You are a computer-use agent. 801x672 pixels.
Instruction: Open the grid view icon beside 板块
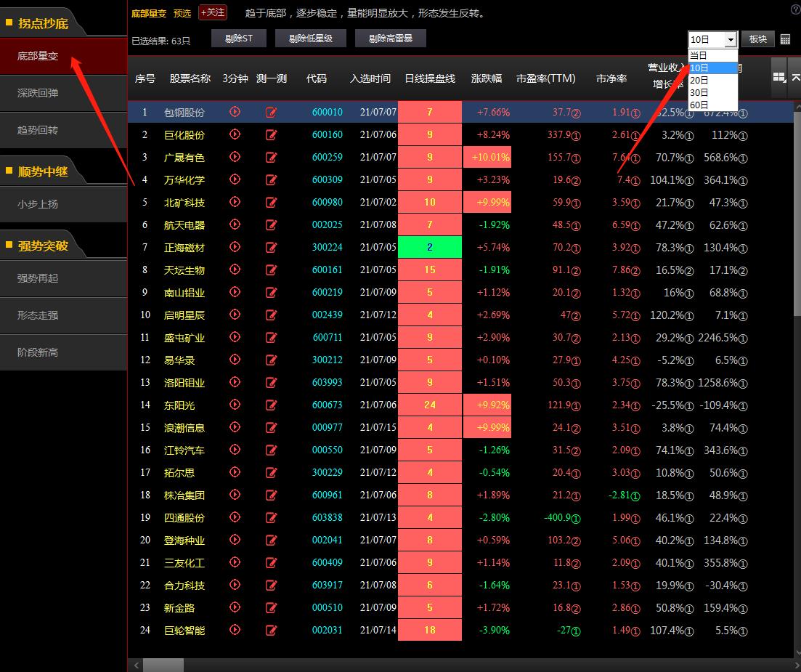[785, 40]
